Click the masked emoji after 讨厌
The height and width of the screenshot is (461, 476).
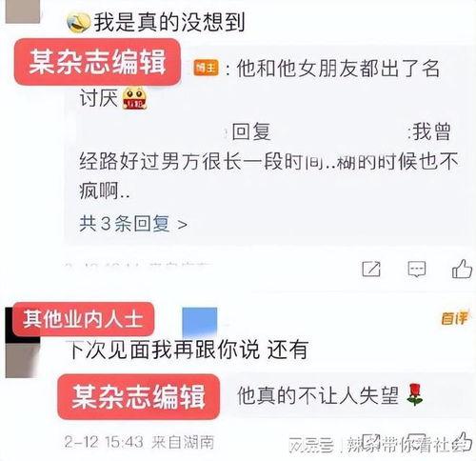click(x=134, y=98)
